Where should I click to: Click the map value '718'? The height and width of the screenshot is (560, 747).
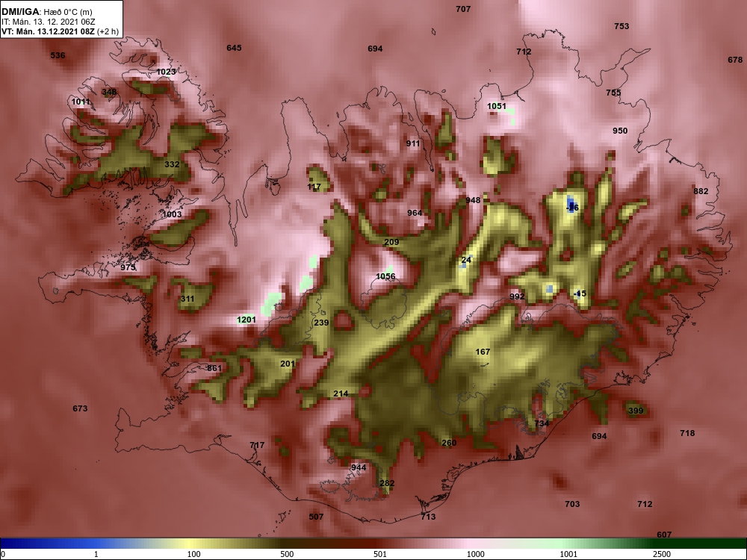(687, 433)
